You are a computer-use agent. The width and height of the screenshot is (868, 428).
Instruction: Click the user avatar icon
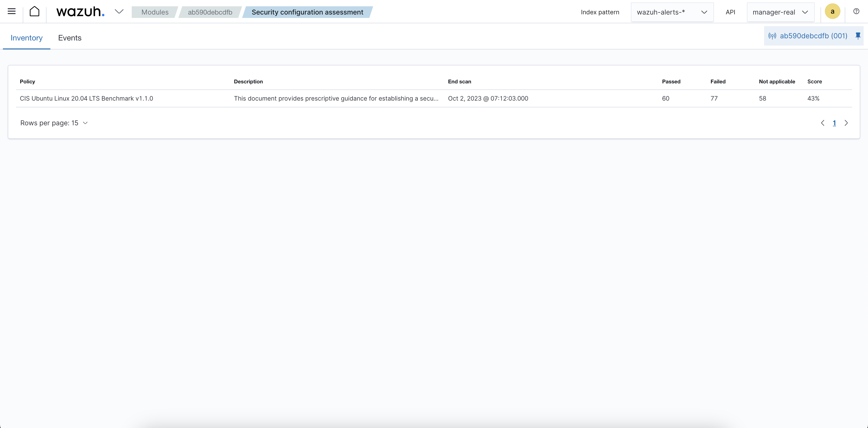832,11
